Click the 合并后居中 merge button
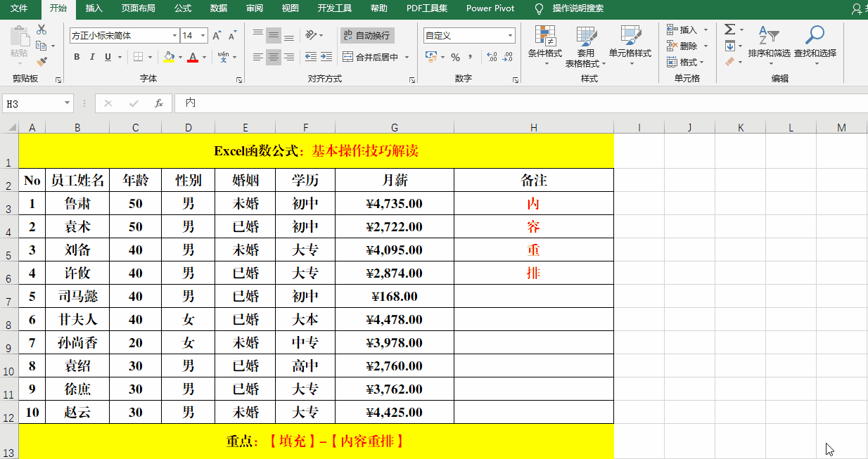Viewport: 868px width, 459px height. pos(371,57)
